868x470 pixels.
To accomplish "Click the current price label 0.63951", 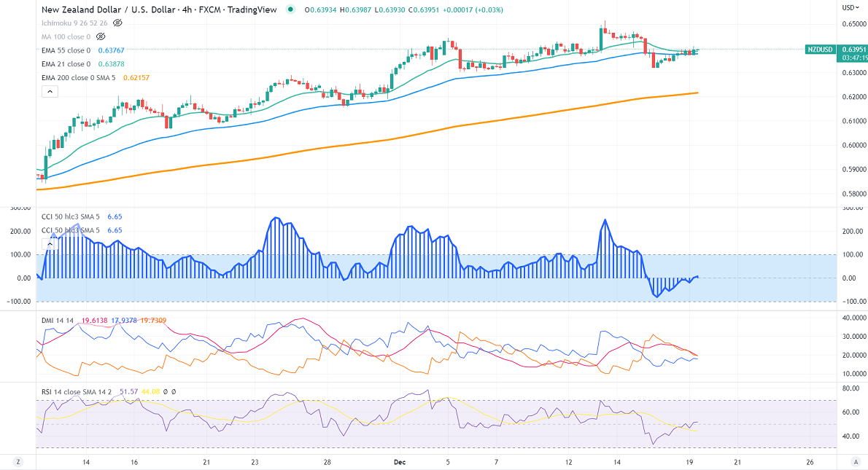I will click(853, 50).
